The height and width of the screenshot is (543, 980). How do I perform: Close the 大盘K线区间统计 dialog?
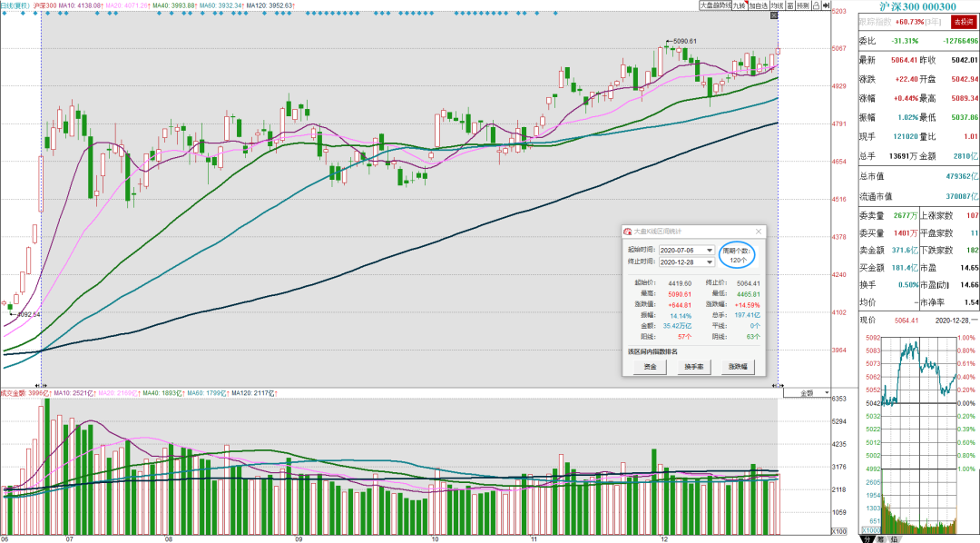758,232
